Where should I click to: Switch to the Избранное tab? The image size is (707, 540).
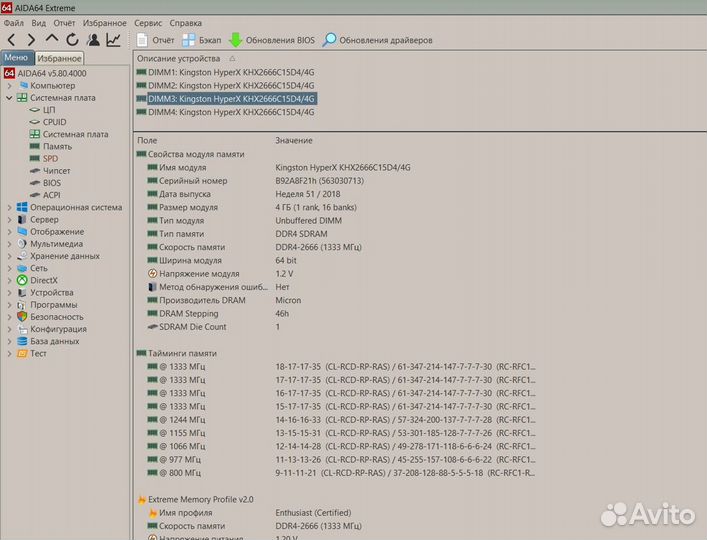point(59,59)
